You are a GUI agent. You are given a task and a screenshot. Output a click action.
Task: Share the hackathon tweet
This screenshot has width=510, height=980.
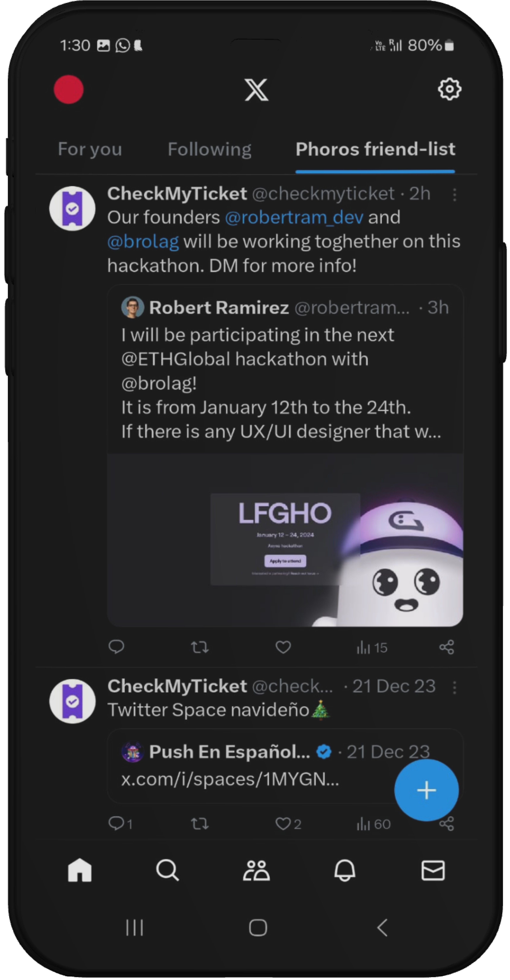(447, 647)
